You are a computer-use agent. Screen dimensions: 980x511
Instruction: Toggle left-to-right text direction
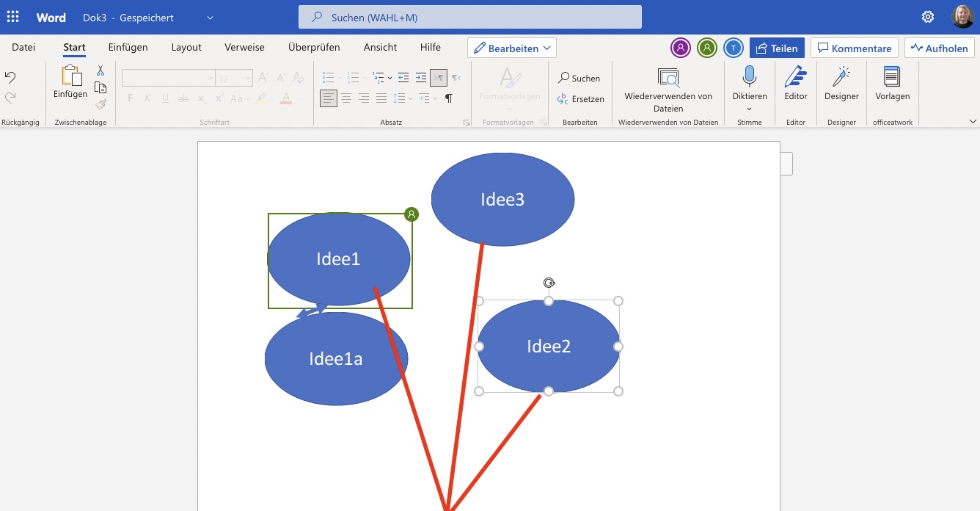(439, 77)
